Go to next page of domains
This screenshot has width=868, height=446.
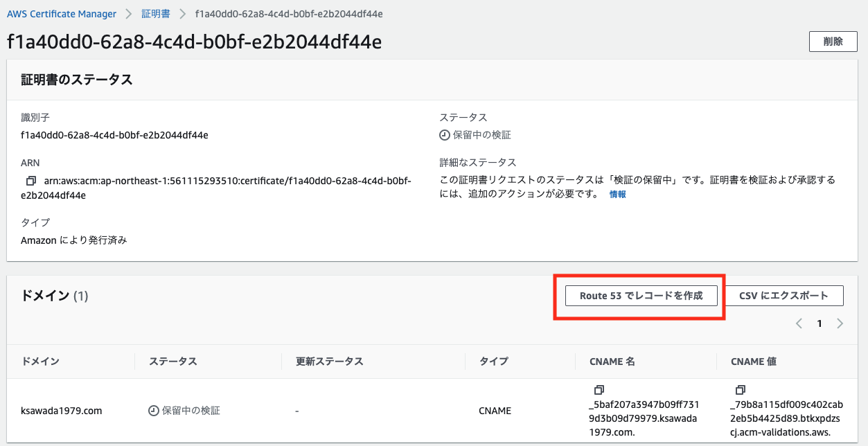(840, 323)
